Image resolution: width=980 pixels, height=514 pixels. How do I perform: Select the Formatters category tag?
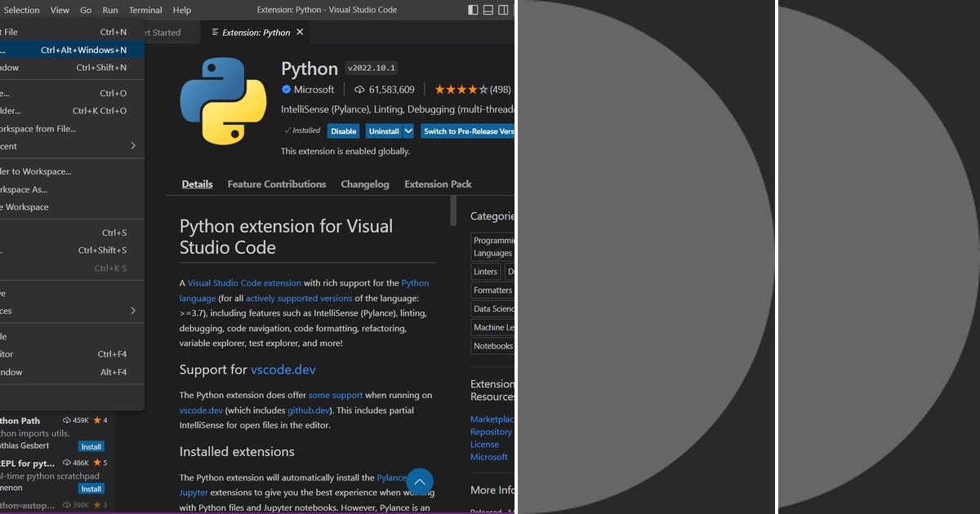492,290
